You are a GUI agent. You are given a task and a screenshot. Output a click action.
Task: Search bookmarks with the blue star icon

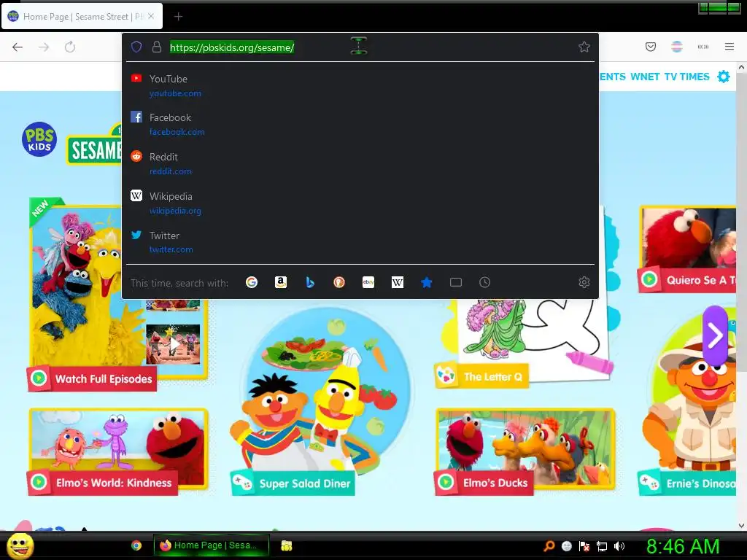[427, 282]
